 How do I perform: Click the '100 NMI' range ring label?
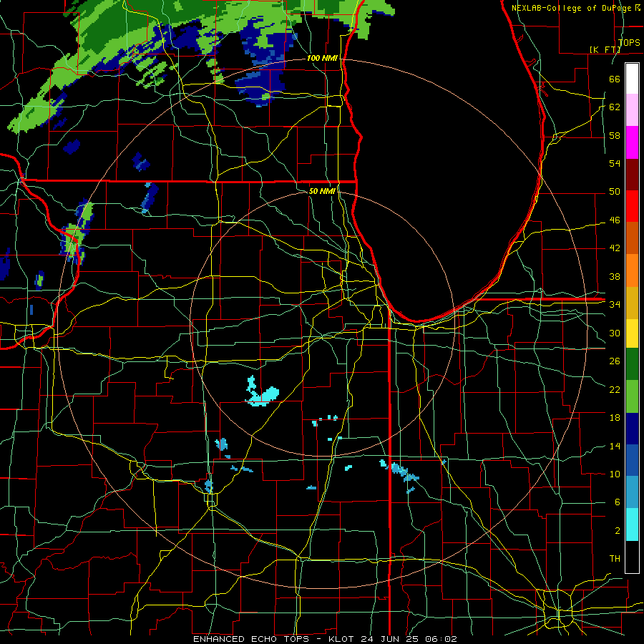[x=322, y=59]
